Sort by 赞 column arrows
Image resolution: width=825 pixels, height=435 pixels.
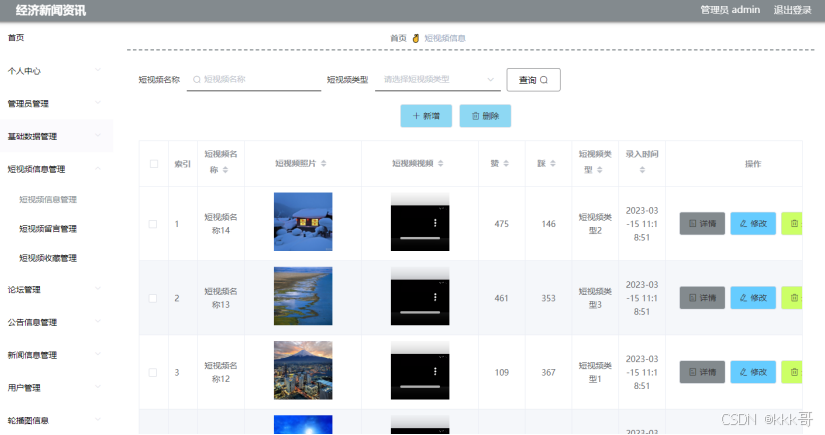506,164
